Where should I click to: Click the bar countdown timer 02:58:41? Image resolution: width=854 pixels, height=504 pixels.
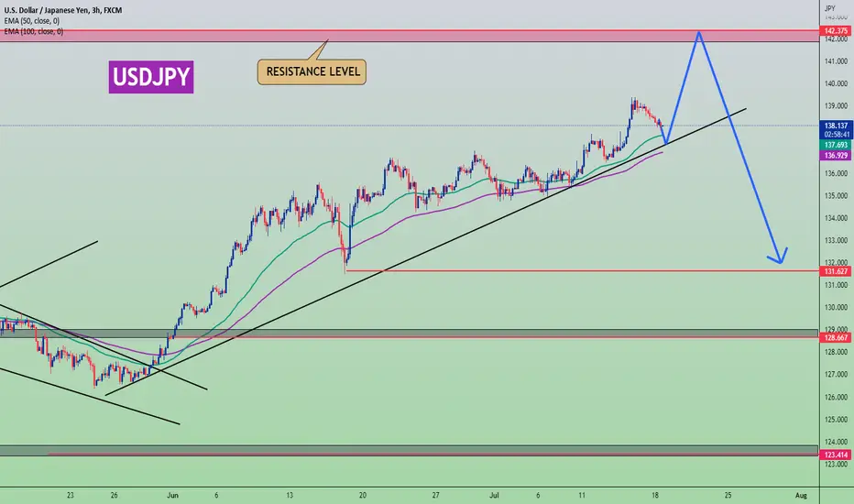coord(836,134)
